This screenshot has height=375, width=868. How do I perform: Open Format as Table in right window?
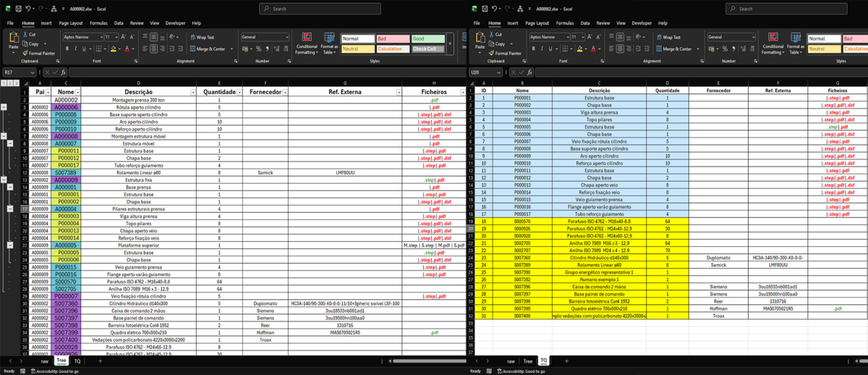click(796, 43)
